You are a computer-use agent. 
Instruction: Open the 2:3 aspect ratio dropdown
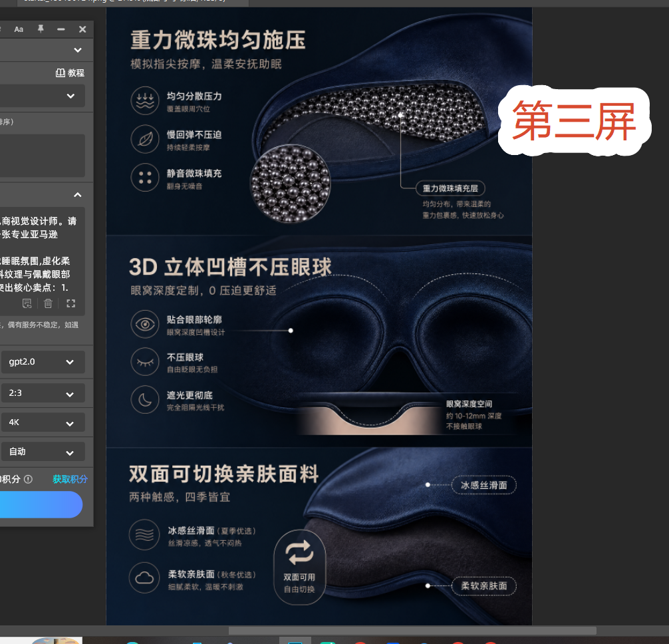(43, 393)
